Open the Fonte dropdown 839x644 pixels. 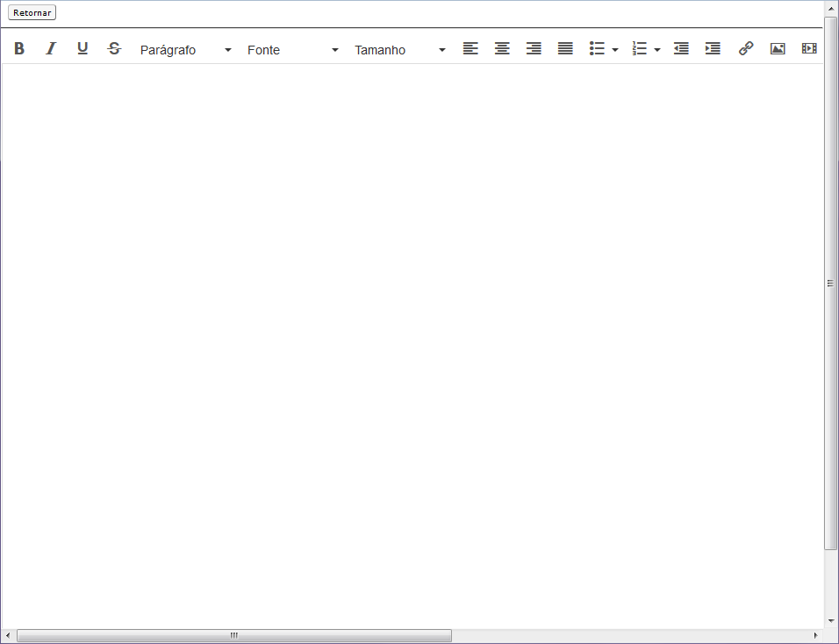pos(292,50)
